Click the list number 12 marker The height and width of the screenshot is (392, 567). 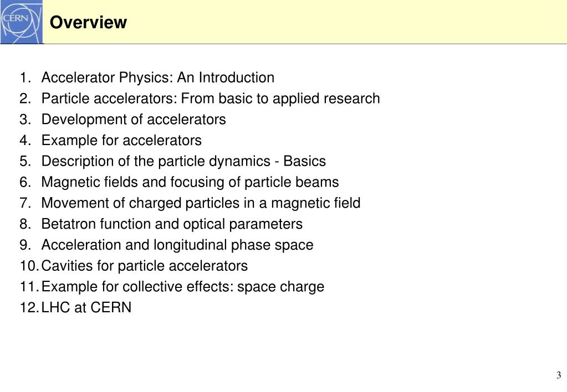(x=29, y=307)
